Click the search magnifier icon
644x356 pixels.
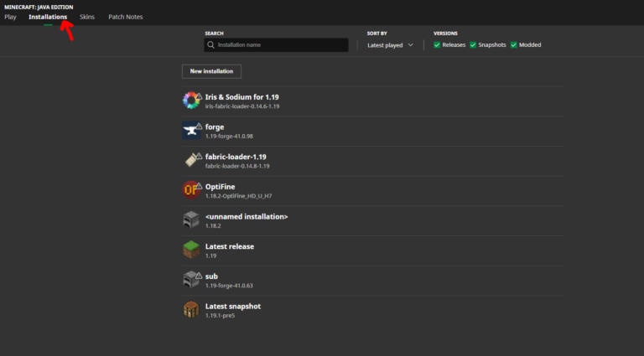[210, 45]
